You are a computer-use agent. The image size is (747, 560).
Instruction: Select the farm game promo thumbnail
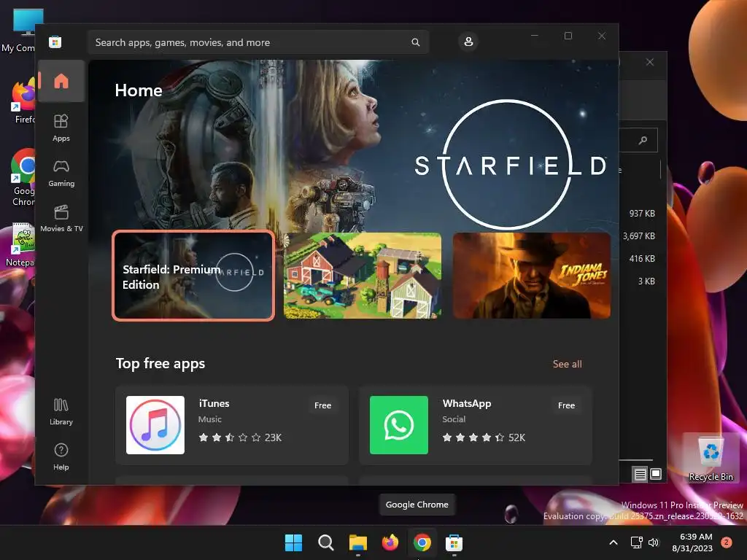(x=363, y=276)
